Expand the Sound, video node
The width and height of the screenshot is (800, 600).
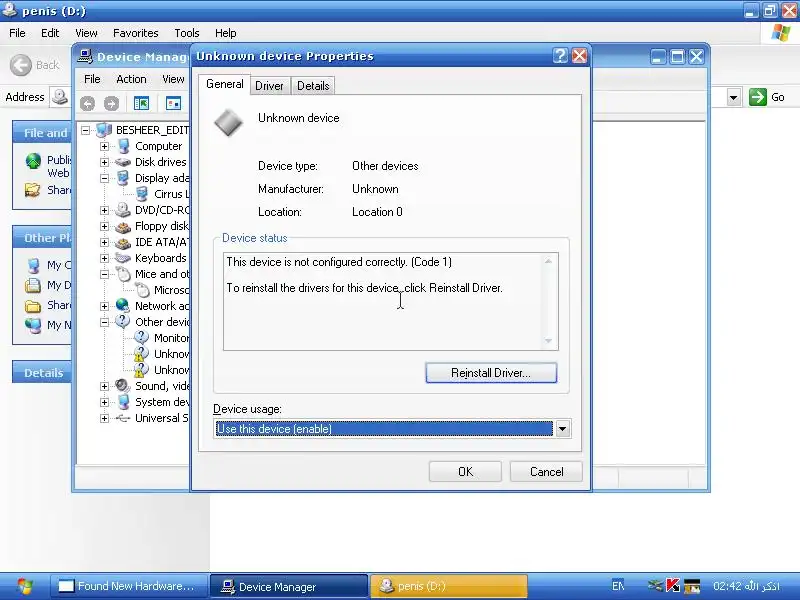click(104, 386)
